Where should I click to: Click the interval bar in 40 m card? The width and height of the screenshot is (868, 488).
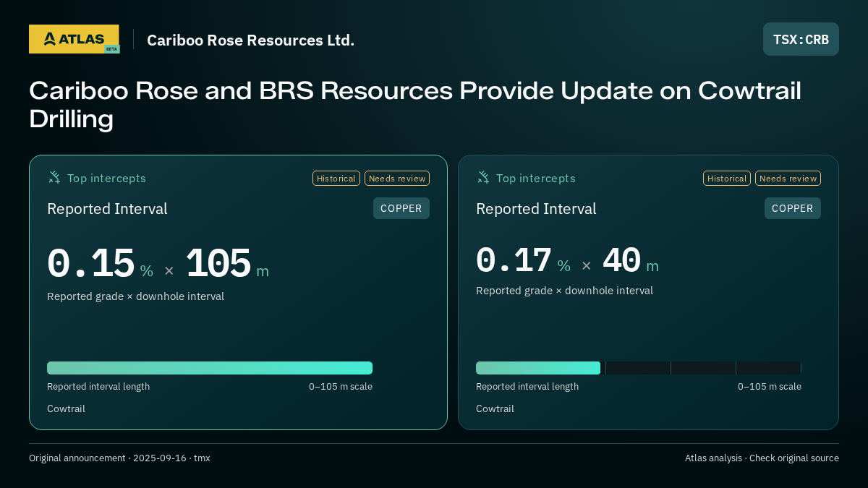(x=639, y=368)
